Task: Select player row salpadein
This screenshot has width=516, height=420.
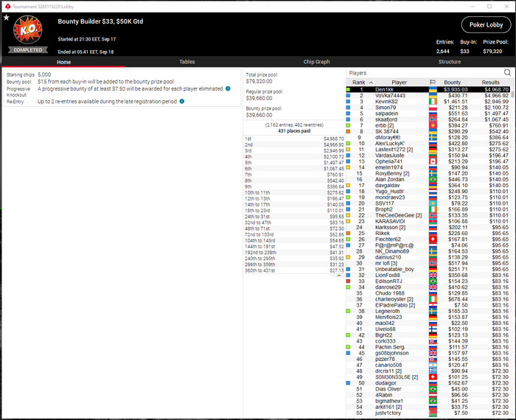Action: click(428, 113)
